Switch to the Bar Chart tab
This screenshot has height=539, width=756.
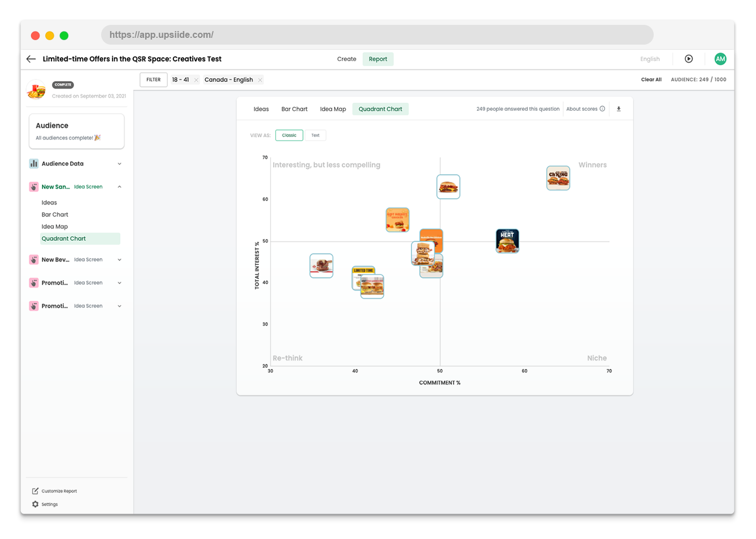[x=294, y=108]
